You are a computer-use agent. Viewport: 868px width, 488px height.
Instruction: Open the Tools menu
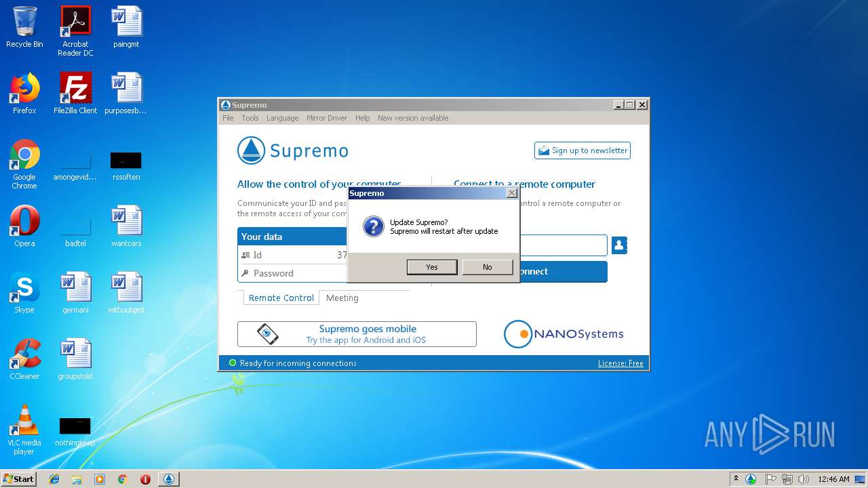click(x=250, y=118)
